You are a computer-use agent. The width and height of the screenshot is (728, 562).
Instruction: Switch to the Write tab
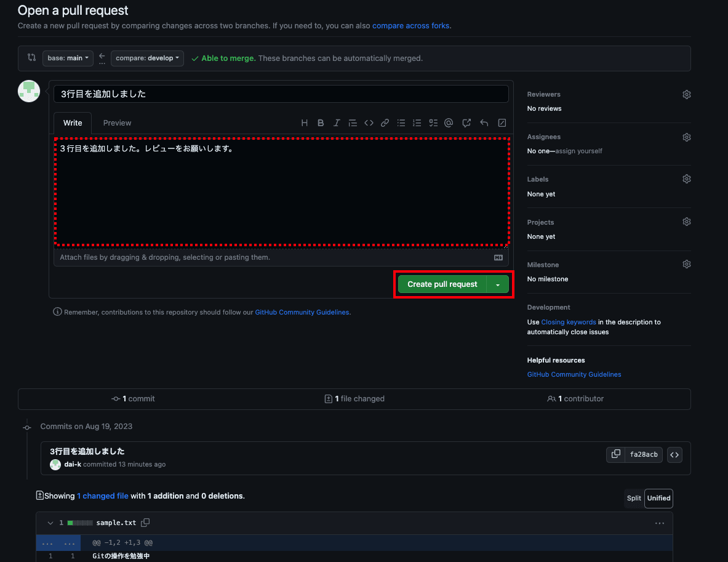73,123
